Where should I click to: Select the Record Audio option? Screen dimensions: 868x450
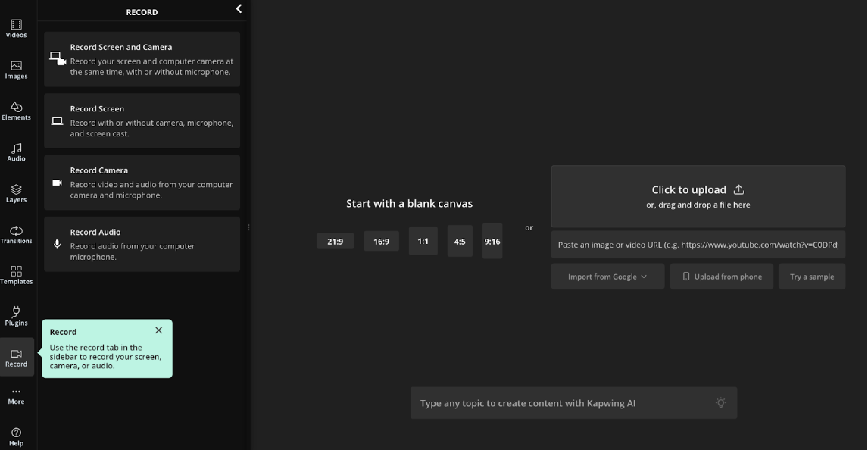point(142,244)
